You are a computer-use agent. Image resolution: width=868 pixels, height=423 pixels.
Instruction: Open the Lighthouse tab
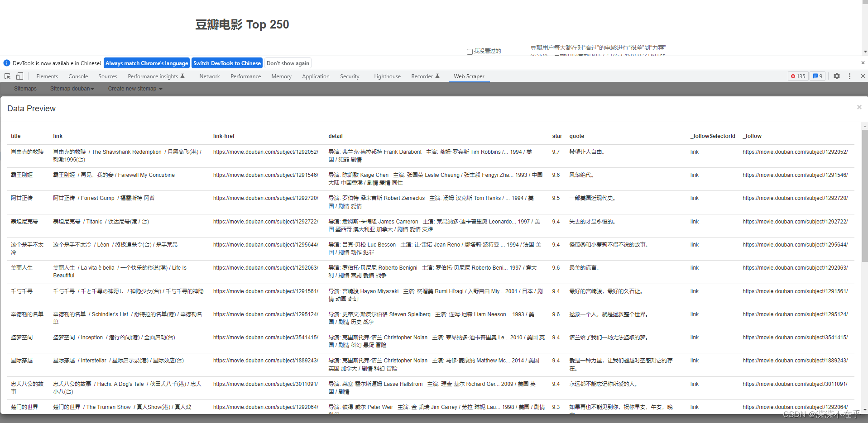point(388,76)
